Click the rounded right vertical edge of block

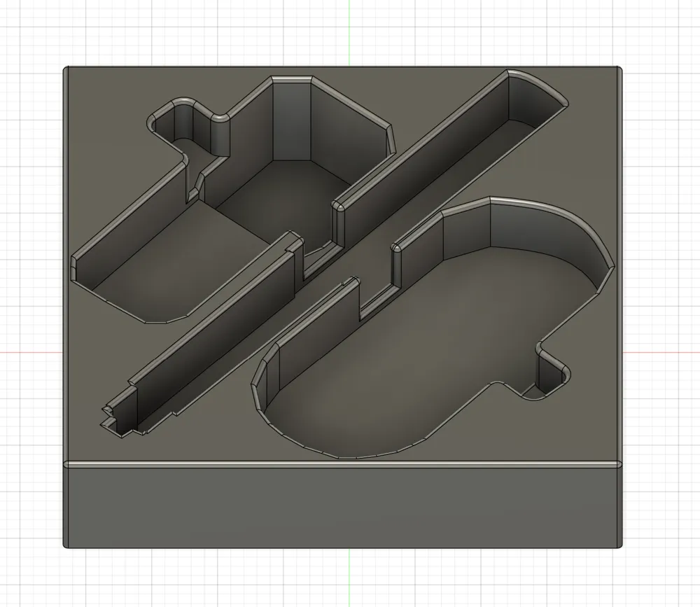tap(619, 280)
